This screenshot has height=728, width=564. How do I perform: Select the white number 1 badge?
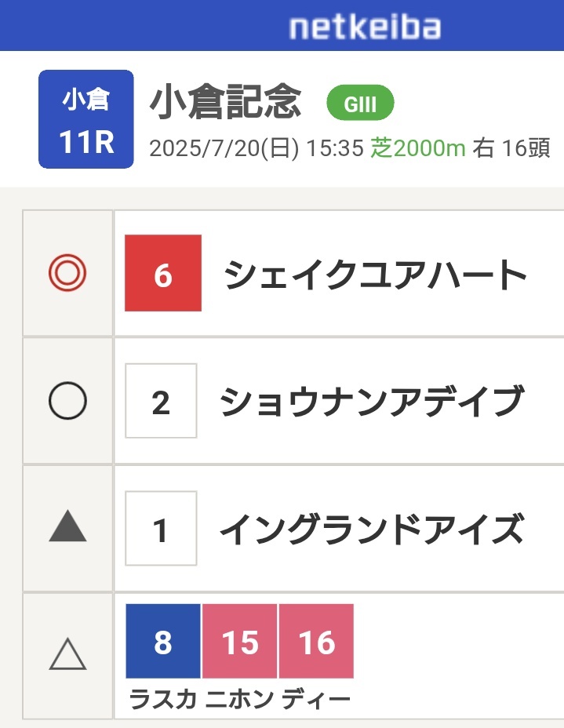161,529
